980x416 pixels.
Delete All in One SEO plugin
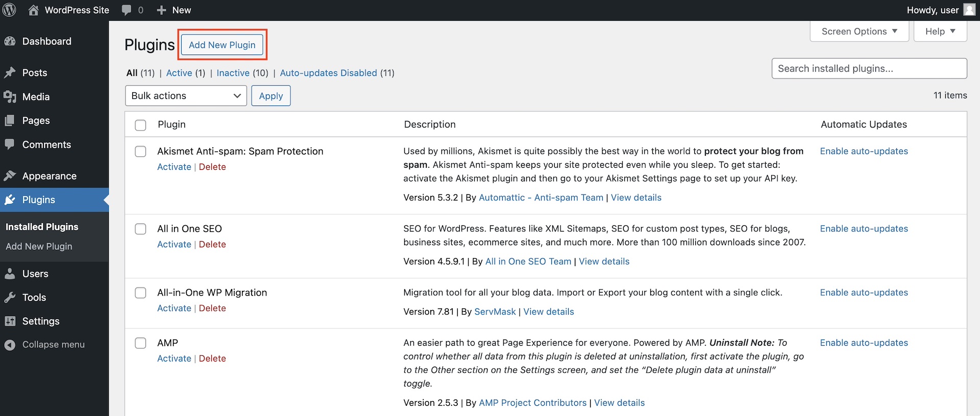(x=212, y=244)
